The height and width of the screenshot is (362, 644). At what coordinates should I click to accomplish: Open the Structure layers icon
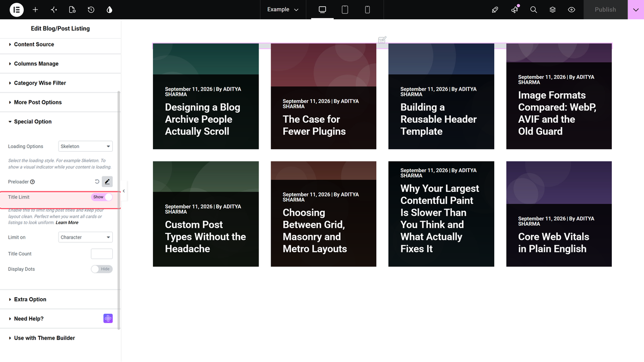click(552, 10)
